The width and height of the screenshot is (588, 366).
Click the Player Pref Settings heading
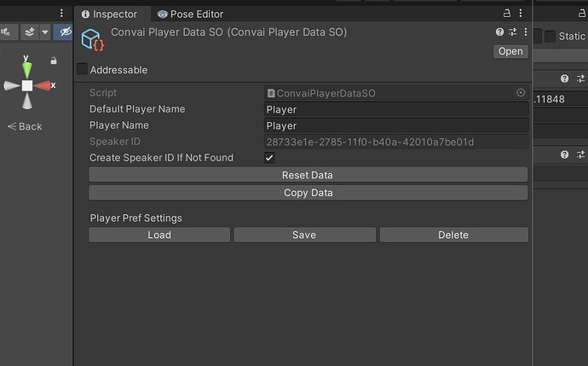click(135, 218)
